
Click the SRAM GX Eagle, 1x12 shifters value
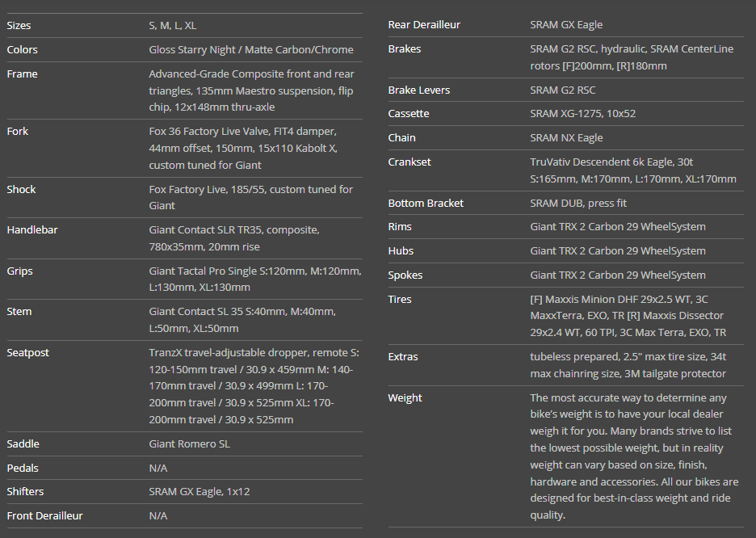click(194, 492)
